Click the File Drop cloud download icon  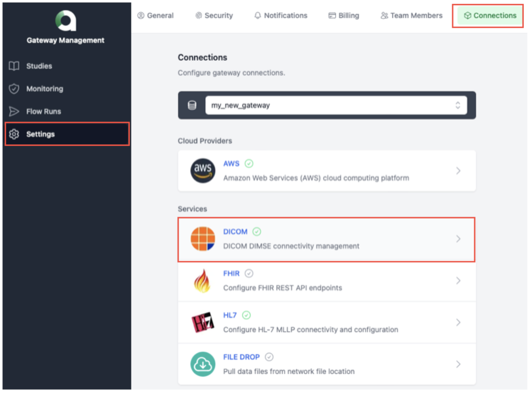203,364
